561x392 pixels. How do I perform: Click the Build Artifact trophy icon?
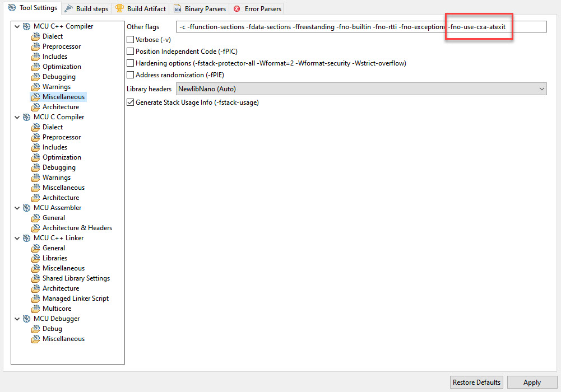point(120,8)
